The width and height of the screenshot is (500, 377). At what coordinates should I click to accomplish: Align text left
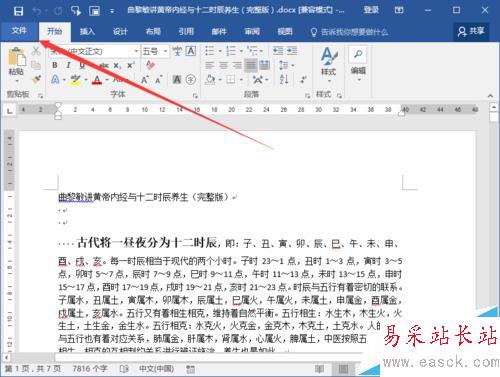210,65
